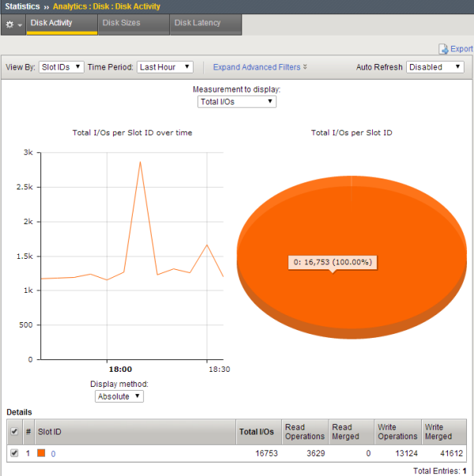This screenshot has width=474, height=476.
Task: Change the Time Period dropdown
Action: [164, 67]
